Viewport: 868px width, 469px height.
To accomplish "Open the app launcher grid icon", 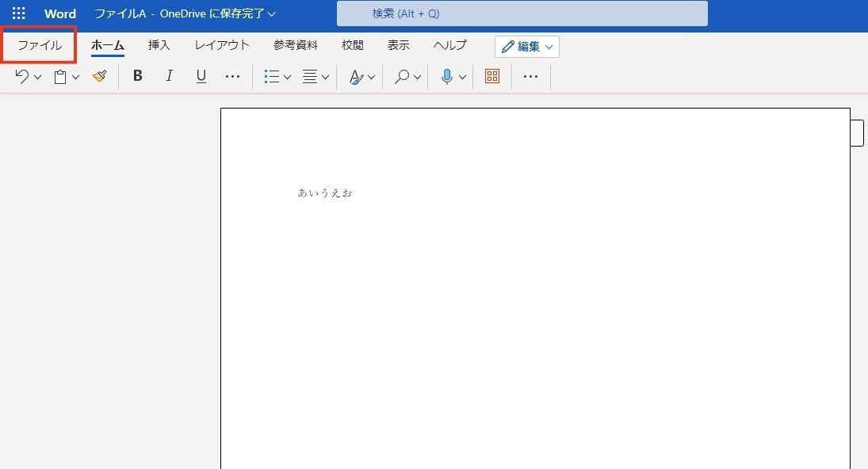I will click(17, 13).
